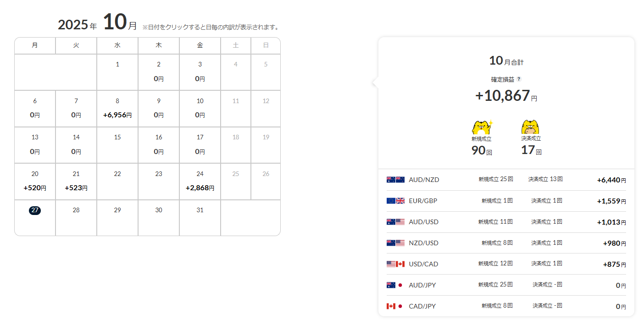Select October 2 calendar cell
This screenshot has height=325, width=644.
(159, 72)
